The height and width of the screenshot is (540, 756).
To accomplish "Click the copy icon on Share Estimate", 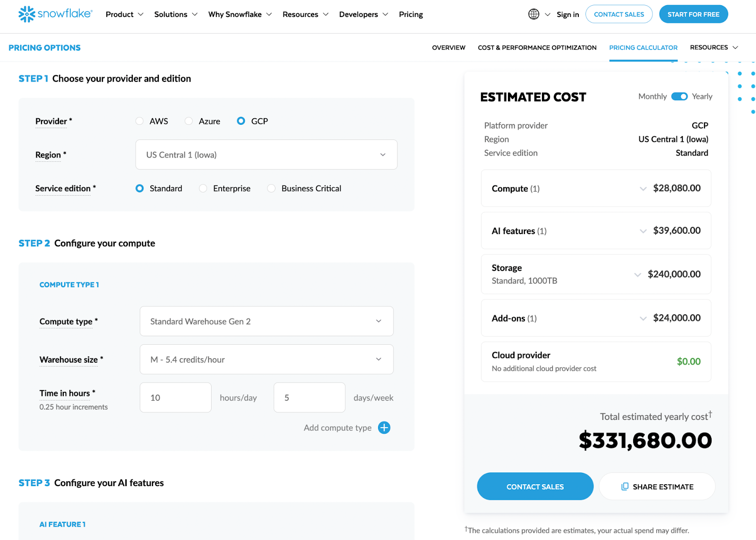I will (625, 487).
